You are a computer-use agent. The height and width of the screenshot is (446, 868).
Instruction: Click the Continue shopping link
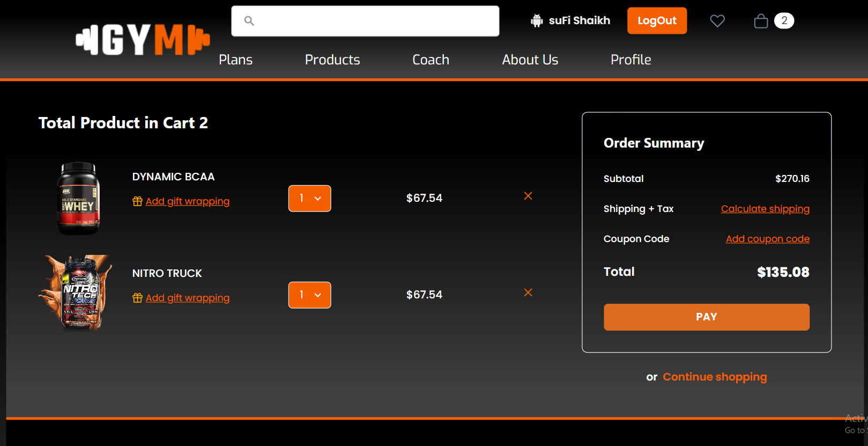(x=715, y=377)
